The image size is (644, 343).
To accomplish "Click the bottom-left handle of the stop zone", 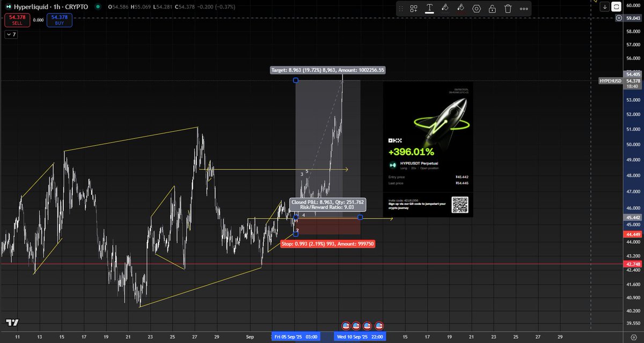I will coord(296,234).
